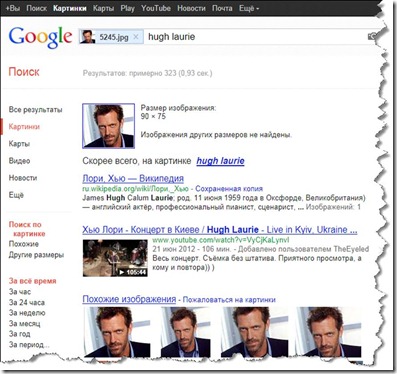
Task: Open Play in the top bar
Action: coord(127,8)
